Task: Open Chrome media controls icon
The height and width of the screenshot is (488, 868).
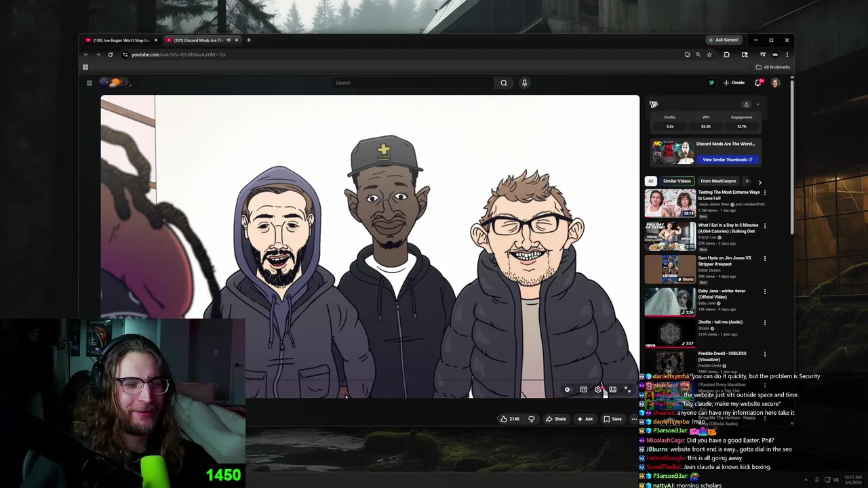Action: click(x=762, y=54)
